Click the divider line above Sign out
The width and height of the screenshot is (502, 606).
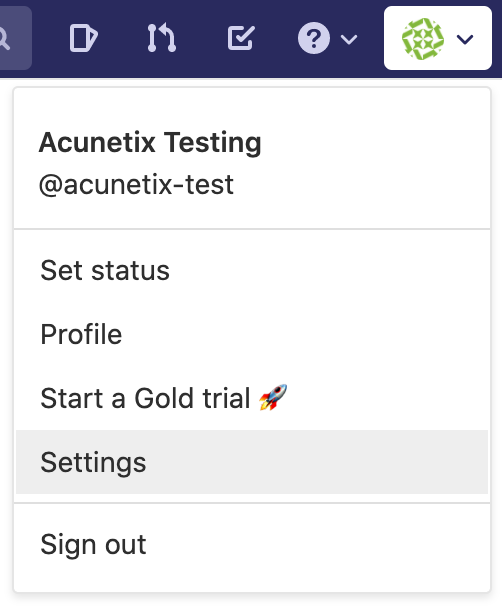click(x=252, y=503)
